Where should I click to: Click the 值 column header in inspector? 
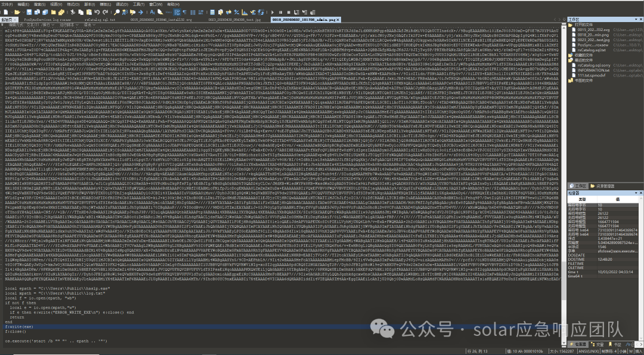[618, 199]
